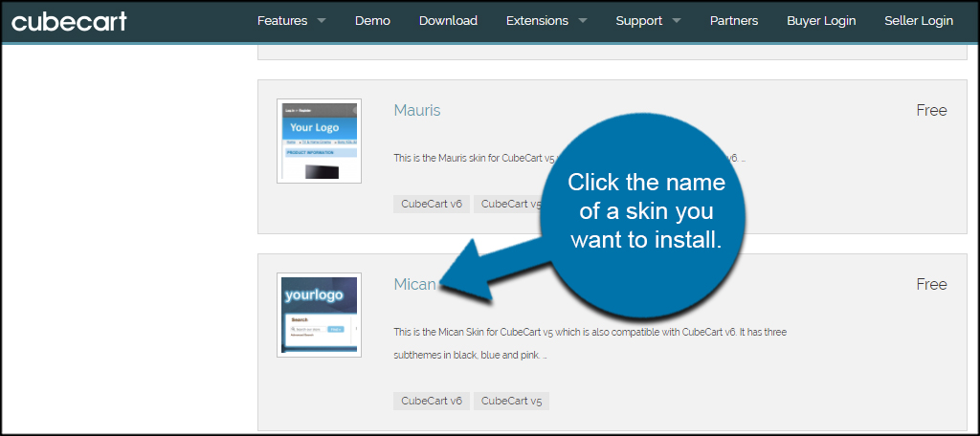Expand the Support dropdown arrow

click(x=677, y=21)
